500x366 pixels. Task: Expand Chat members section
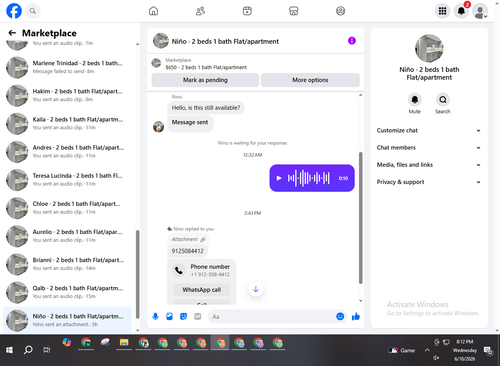pyautogui.click(x=429, y=148)
